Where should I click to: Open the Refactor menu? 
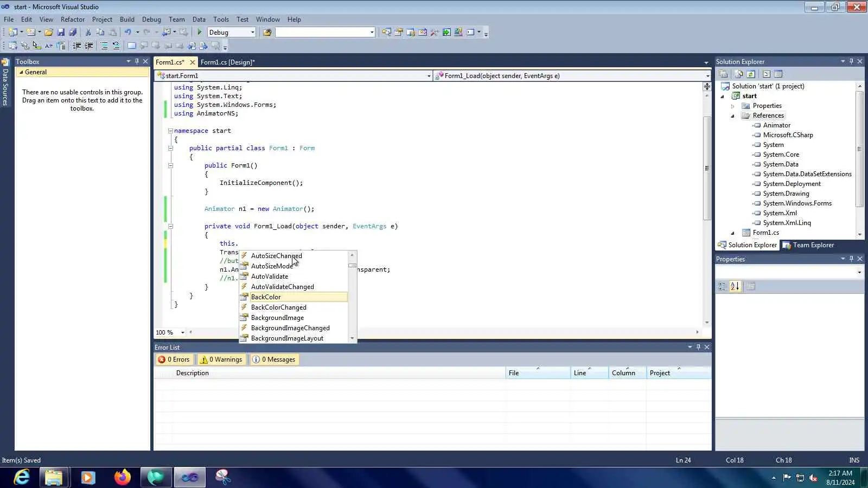(x=73, y=20)
